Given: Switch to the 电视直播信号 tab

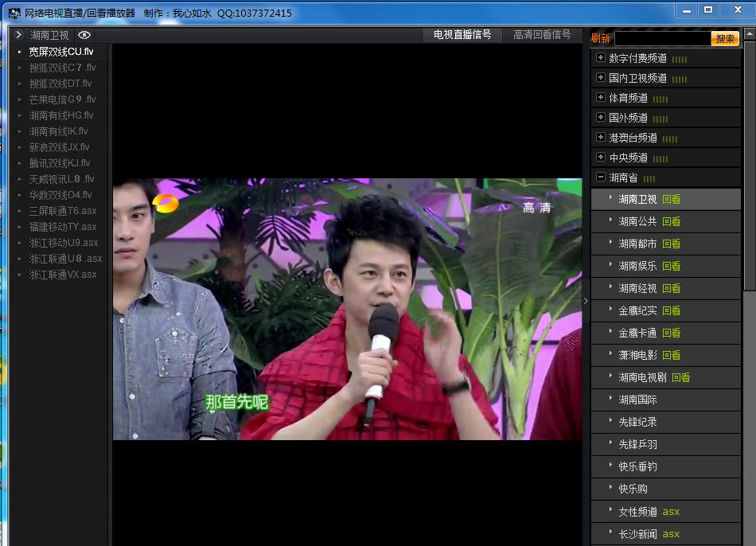Looking at the screenshot, I should pos(462,35).
